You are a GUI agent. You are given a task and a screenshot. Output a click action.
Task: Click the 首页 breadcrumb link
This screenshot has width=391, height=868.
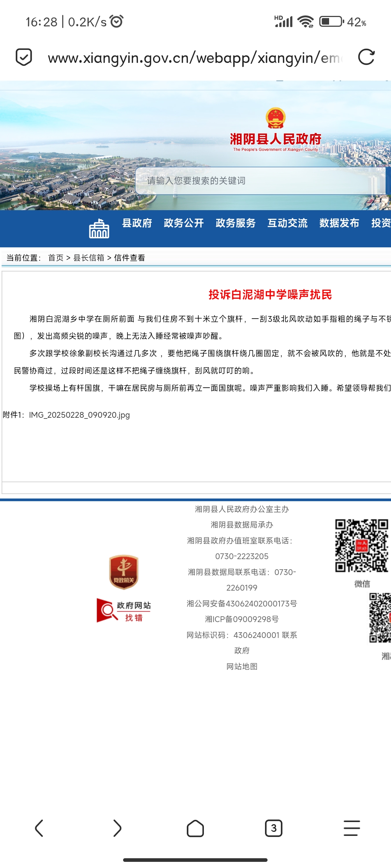coord(56,258)
